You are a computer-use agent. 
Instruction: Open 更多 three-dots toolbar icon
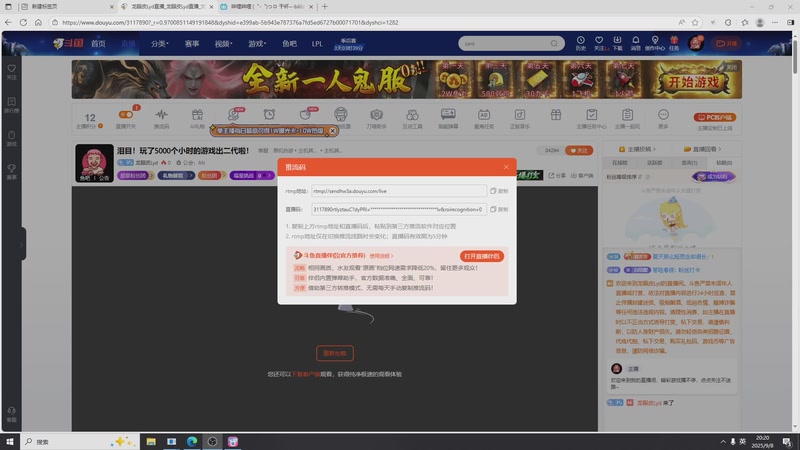(663, 118)
